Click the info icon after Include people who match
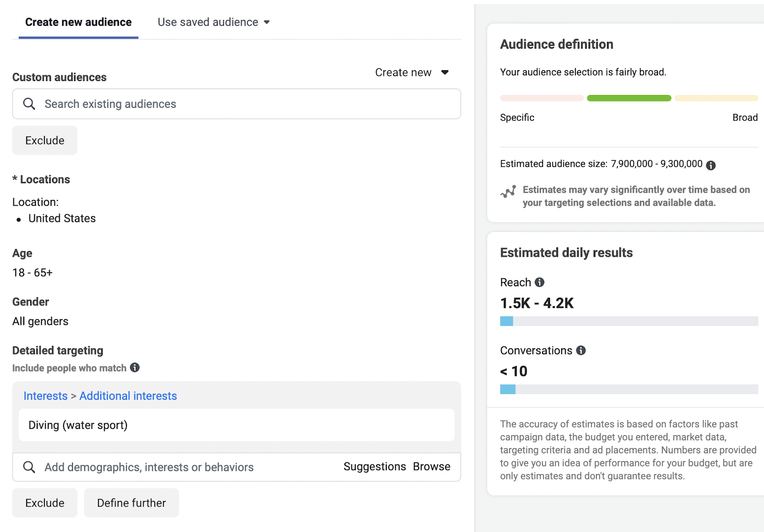This screenshot has height=532, width=764. [135, 368]
